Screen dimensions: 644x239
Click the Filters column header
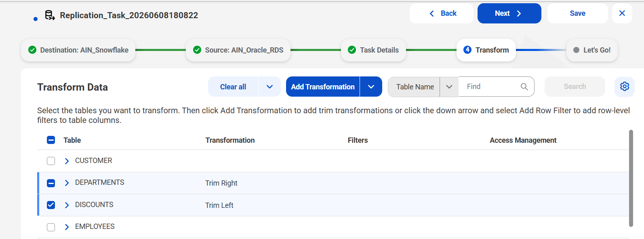(x=358, y=140)
